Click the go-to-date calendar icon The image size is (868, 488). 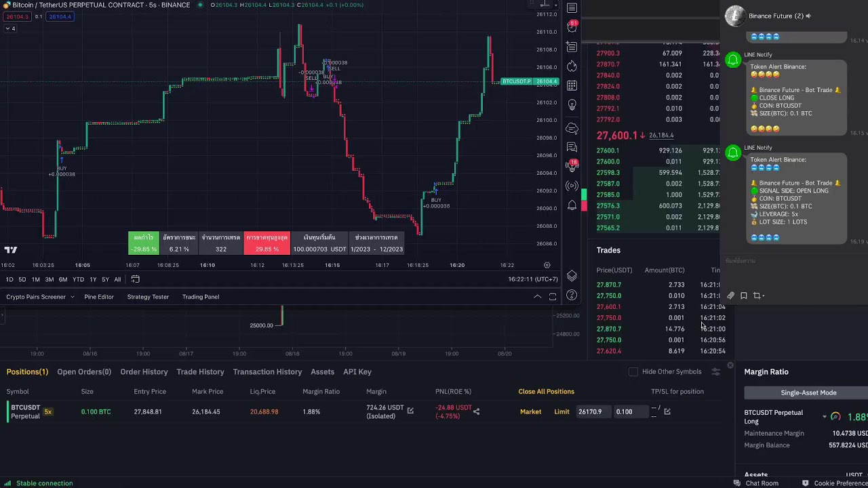(135, 279)
